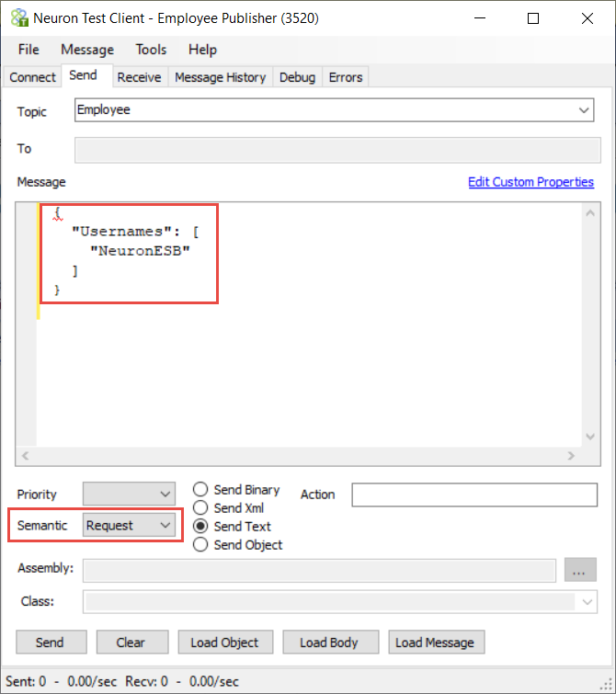Switch to the Receive tab

[139, 77]
